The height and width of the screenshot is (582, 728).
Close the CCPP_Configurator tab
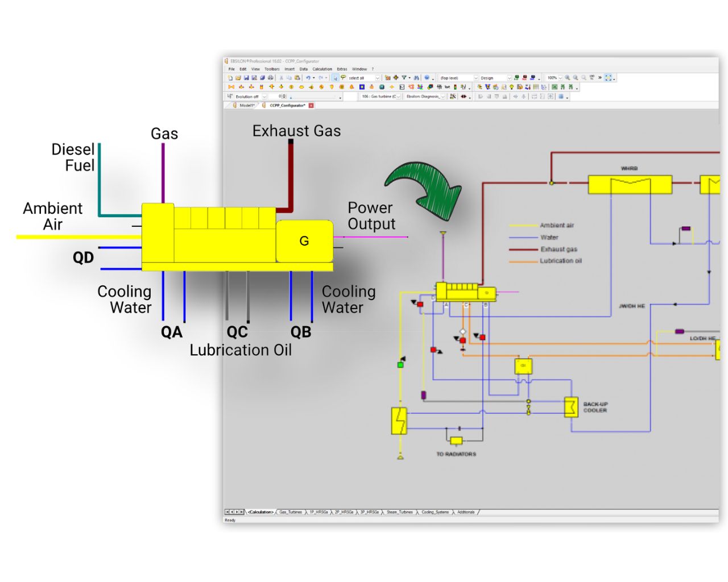click(311, 105)
